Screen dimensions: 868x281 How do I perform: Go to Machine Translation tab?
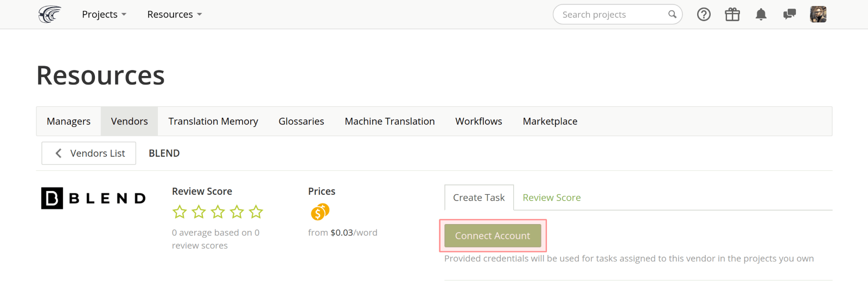pyautogui.click(x=390, y=122)
